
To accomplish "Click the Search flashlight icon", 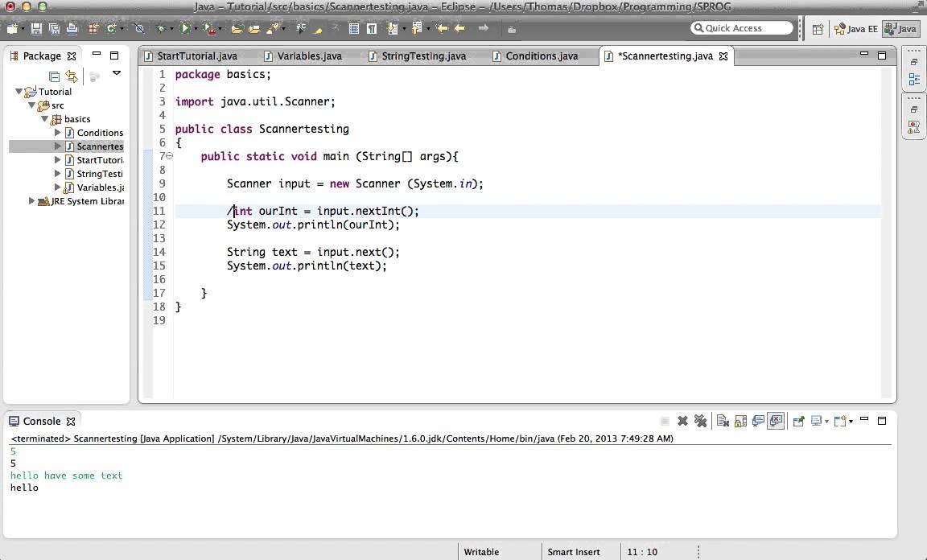I will point(273,28).
